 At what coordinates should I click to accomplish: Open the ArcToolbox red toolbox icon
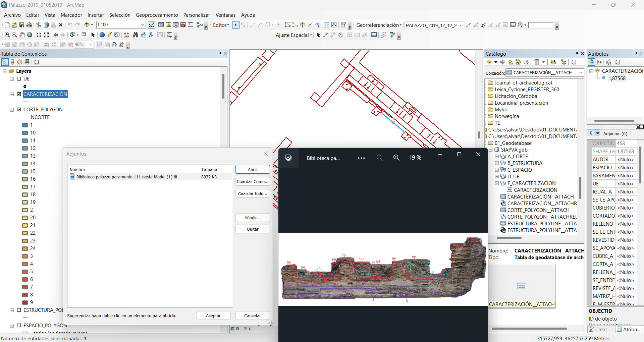pos(183,25)
